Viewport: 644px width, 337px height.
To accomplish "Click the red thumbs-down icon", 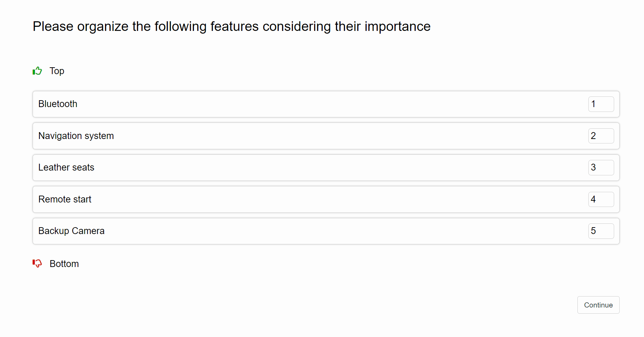I will pyautogui.click(x=37, y=263).
